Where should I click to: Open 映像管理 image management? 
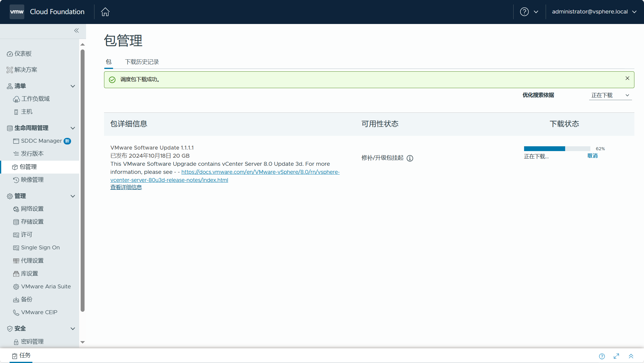[29, 180]
